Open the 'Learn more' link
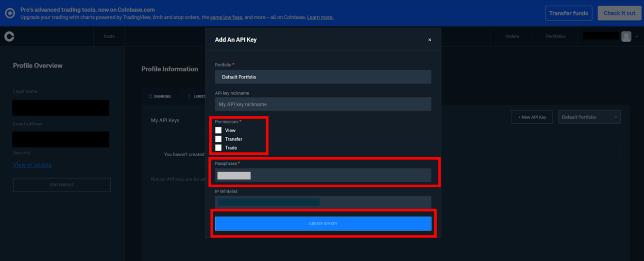This screenshot has height=261, width=644. pos(320,17)
